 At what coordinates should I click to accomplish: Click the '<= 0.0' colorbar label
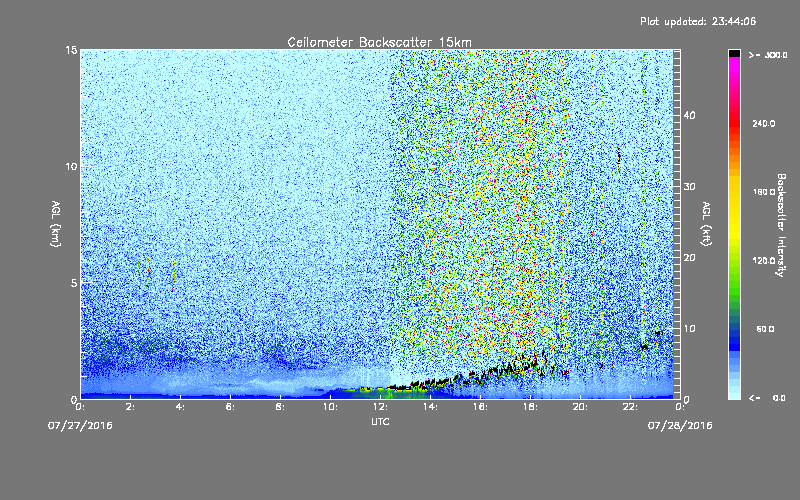tap(767, 397)
